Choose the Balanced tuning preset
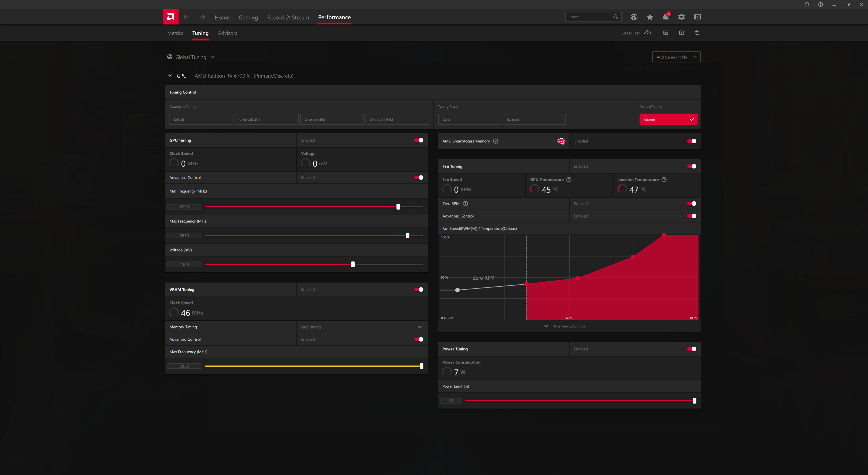This screenshot has width=868, height=475. point(534,119)
